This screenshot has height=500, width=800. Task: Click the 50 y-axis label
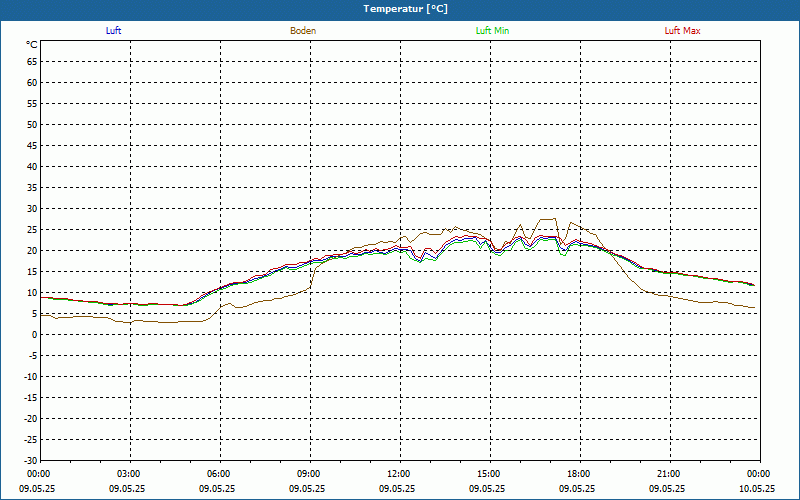(32, 124)
